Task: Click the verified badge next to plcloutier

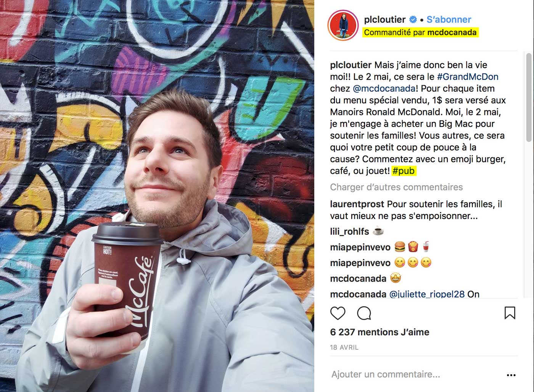Action: pos(413,19)
